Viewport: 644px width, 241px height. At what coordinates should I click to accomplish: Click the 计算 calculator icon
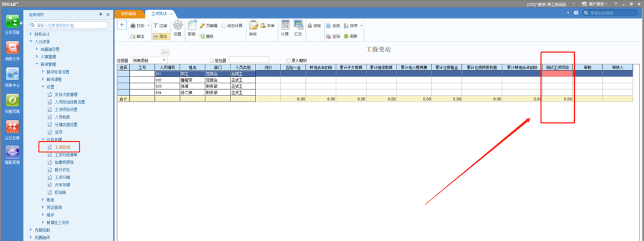coord(285,25)
